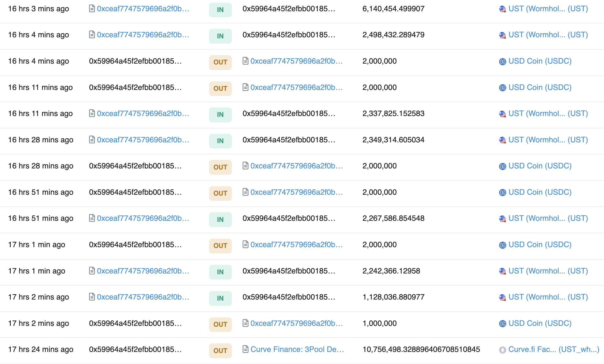Open UST (Wormhol... link in 6,140,454.499907 row

pyautogui.click(x=548, y=9)
